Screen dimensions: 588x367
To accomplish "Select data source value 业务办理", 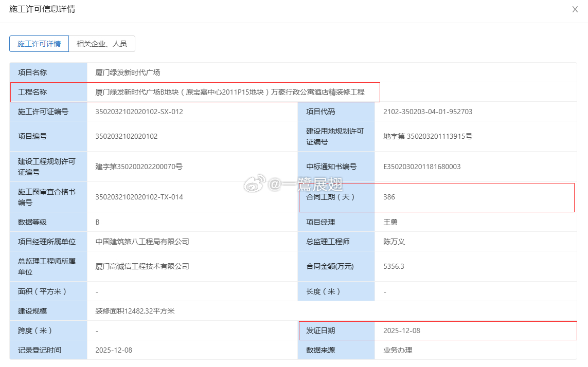I will (398, 350).
